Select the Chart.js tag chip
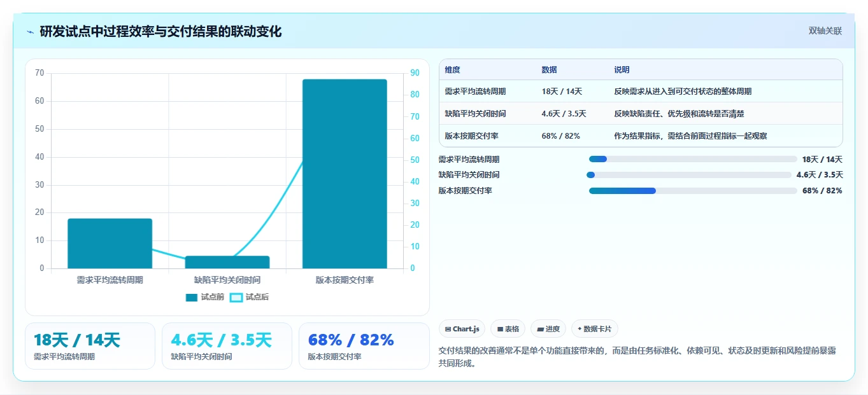This screenshot has height=395, width=868. pyautogui.click(x=462, y=329)
